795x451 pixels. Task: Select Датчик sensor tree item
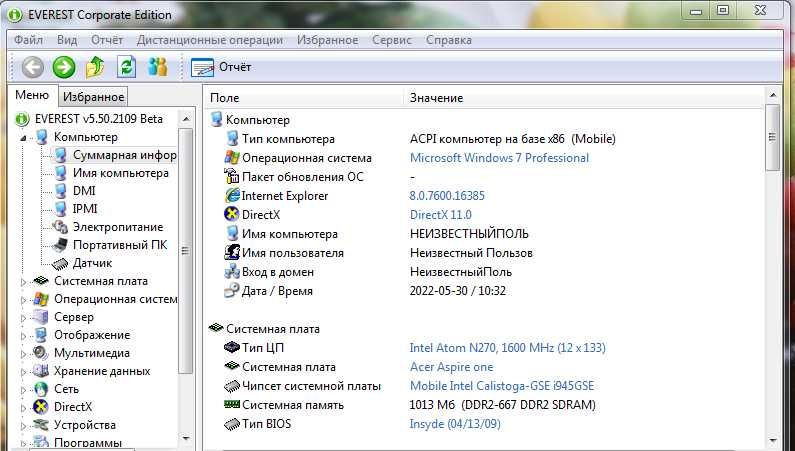tap(92, 263)
